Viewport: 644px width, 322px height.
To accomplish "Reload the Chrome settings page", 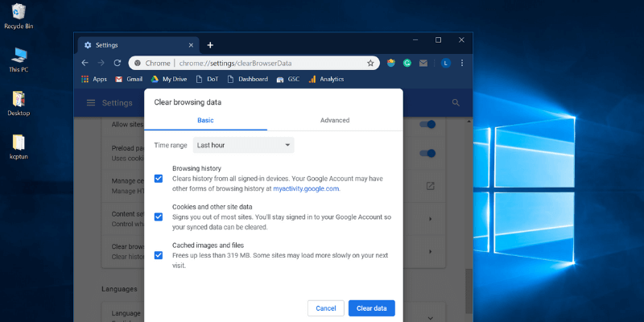I will pos(117,63).
